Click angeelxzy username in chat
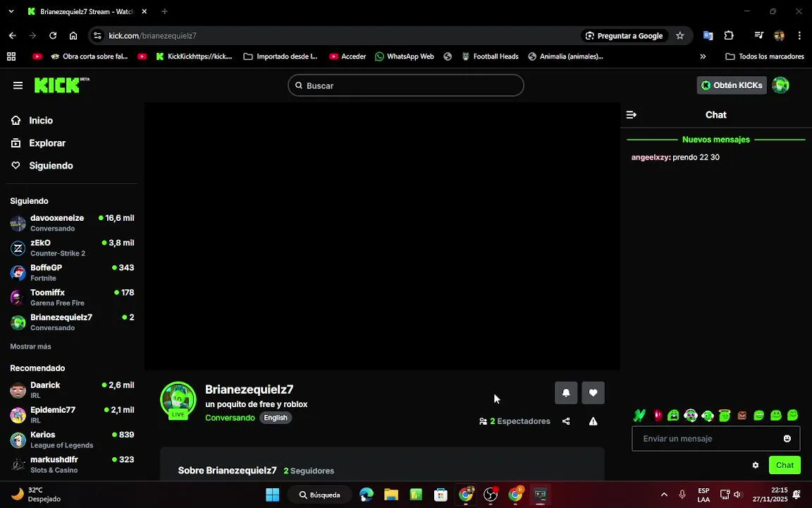812x508 pixels. (x=651, y=157)
